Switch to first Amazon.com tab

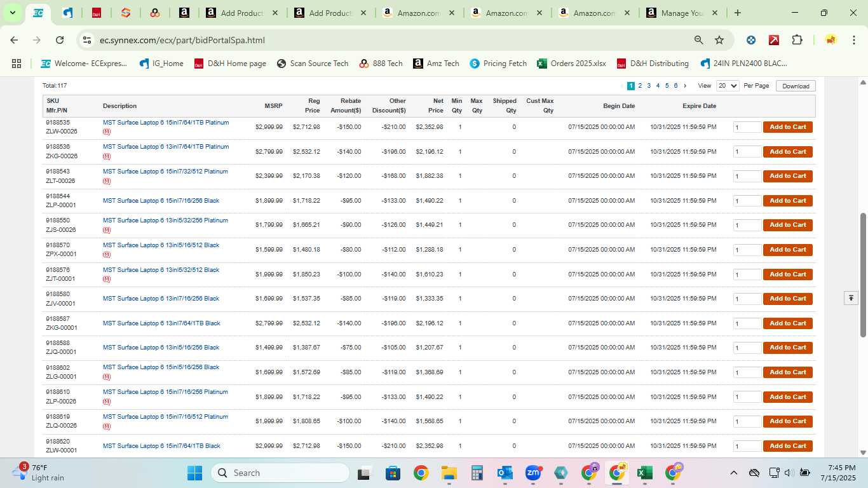coord(418,13)
